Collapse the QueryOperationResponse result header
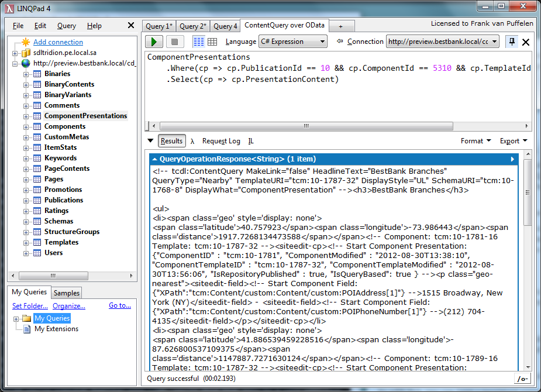The image size is (541, 392). point(154,159)
